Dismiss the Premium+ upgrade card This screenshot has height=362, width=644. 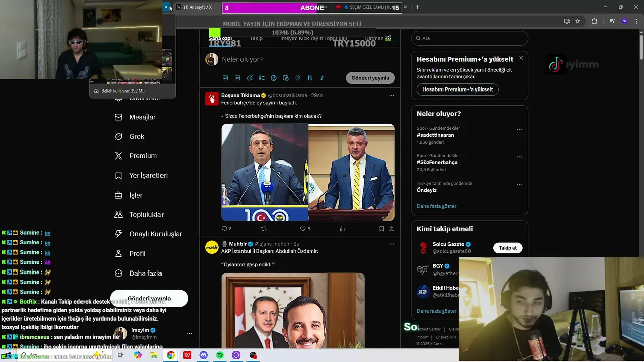click(521, 58)
